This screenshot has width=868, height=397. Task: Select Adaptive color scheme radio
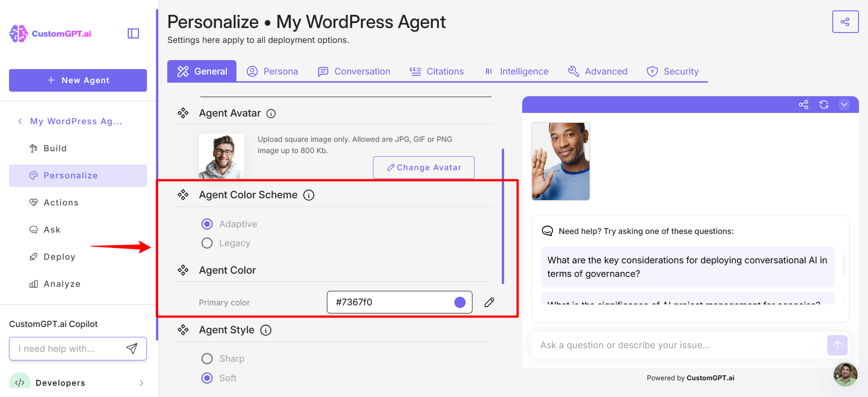point(207,224)
